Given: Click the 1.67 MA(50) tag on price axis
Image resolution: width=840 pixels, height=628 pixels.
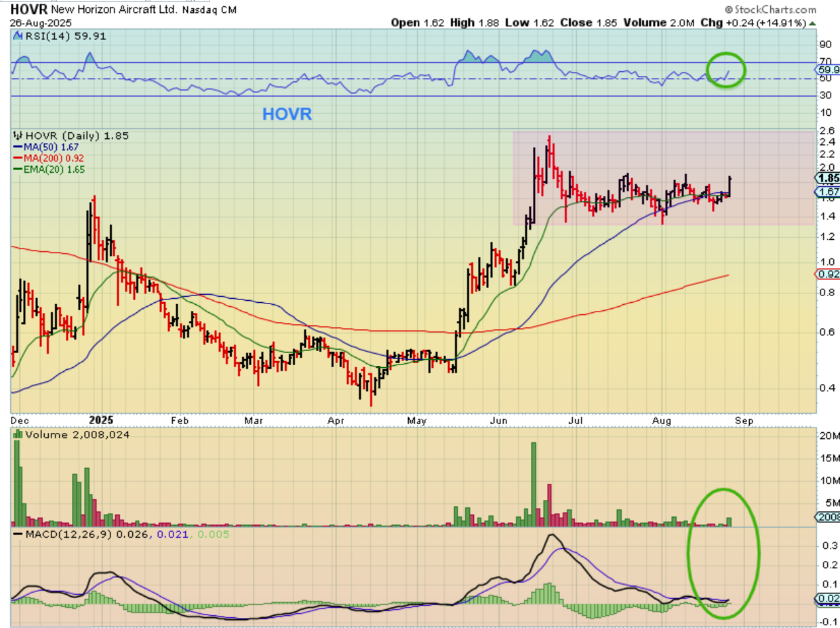Looking at the screenshot, I should pyautogui.click(x=828, y=192).
